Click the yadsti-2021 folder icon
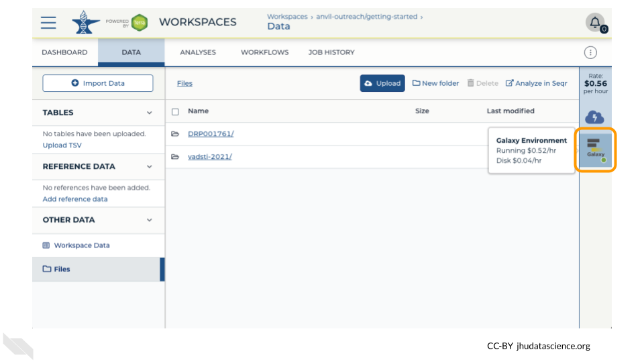Image resolution: width=644 pixels, height=362 pixels. tap(175, 157)
